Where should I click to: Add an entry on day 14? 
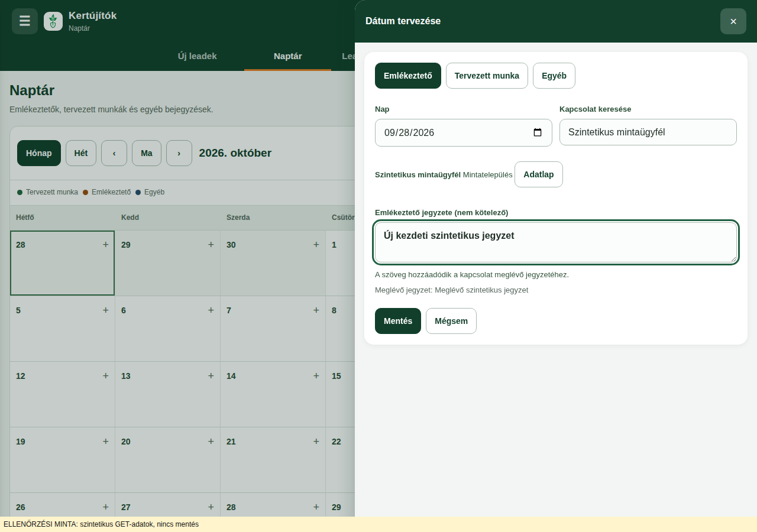[x=316, y=375]
